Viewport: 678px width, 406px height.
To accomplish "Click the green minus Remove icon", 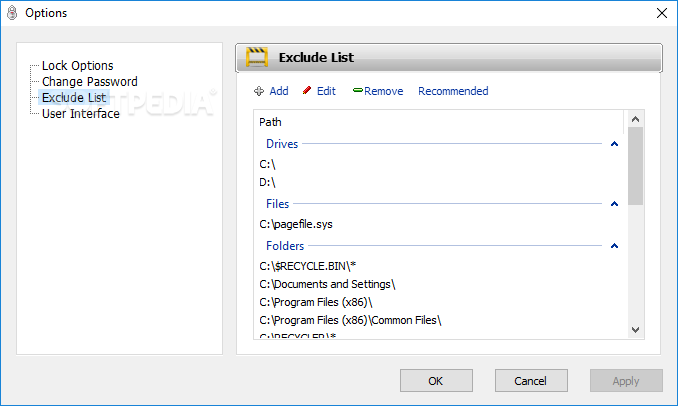I will [x=358, y=90].
